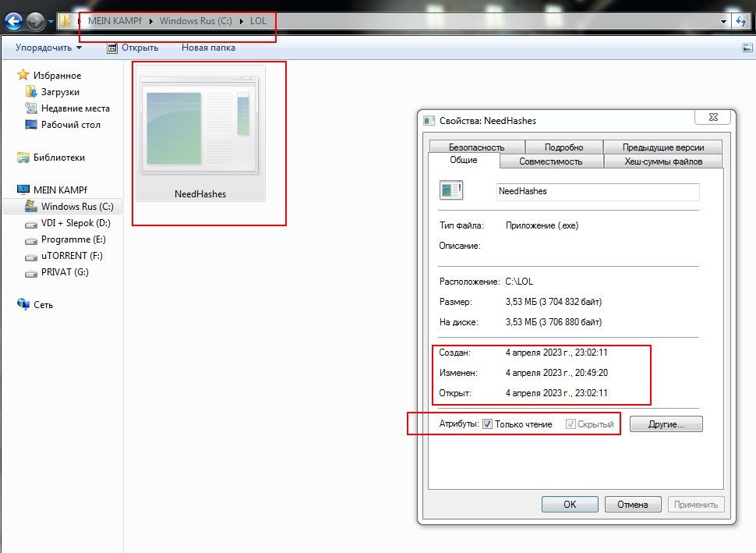The height and width of the screenshot is (553, 756).
Task: Click the MEIN KAMPf computer icon in the sidebar
Action: click(x=23, y=190)
